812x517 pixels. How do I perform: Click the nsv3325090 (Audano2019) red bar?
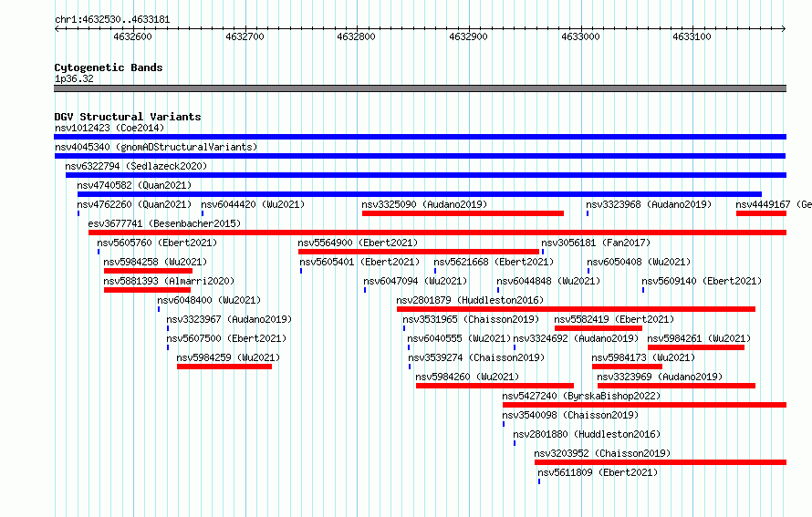click(x=463, y=213)
